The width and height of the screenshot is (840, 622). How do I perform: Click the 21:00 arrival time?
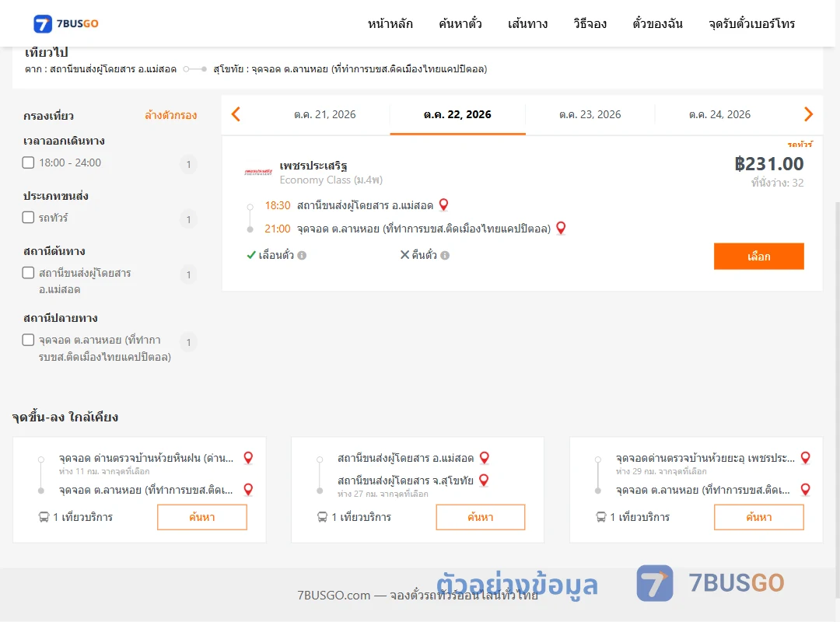(278, 229)
